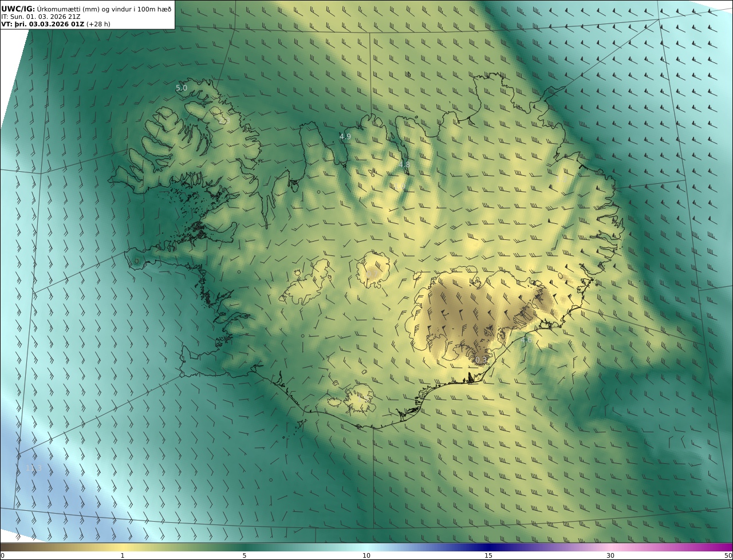Select the 4.9 precipitation value label
Screen dimensions: 733x560
click(345, 136)
